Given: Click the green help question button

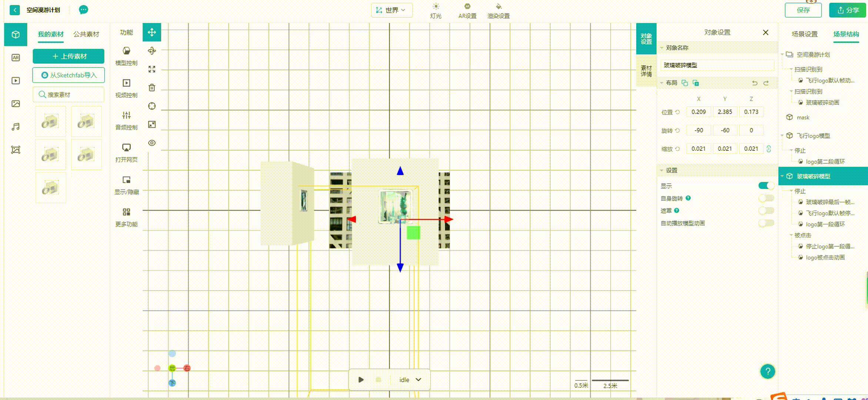Looking at the screenshot, I should 767,371.
